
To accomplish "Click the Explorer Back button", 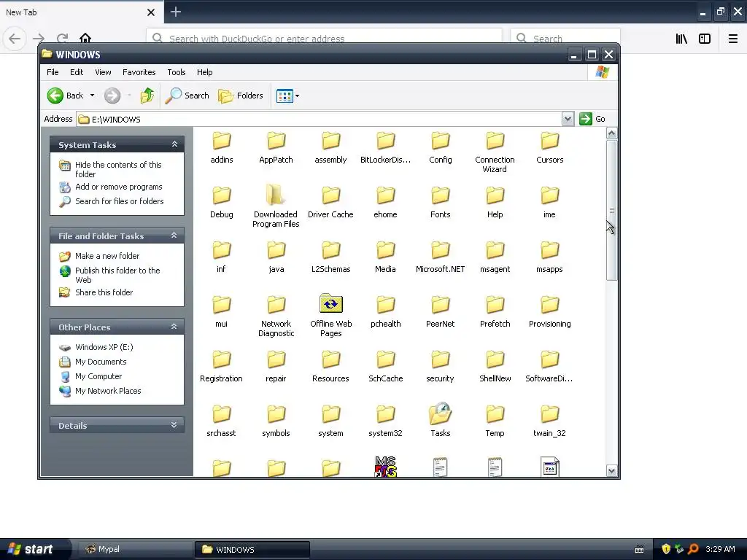I will (65, 96).
